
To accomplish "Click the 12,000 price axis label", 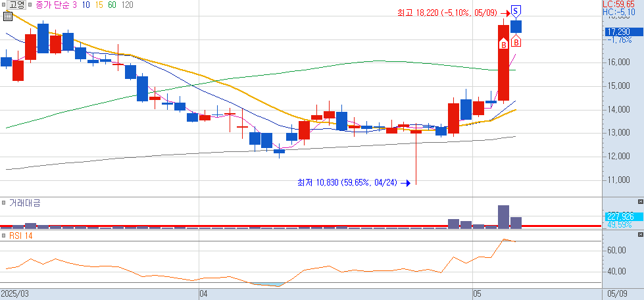I will click(x=618, y=156).
